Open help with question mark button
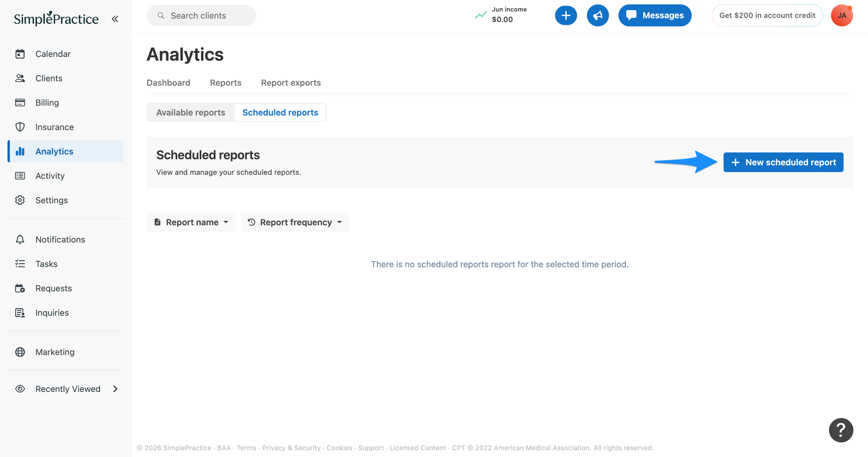Screen dimensions: 868x457 pos(841,430)
